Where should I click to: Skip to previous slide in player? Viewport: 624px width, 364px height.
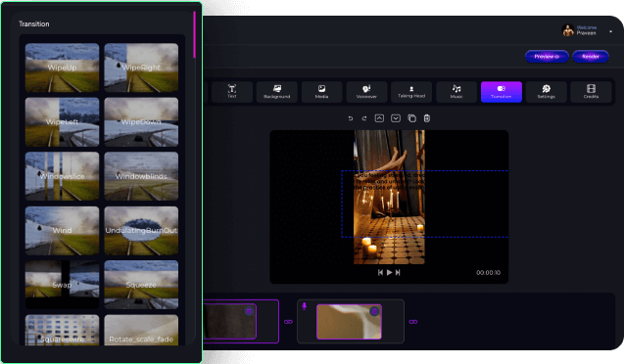[x=380, y=273]
